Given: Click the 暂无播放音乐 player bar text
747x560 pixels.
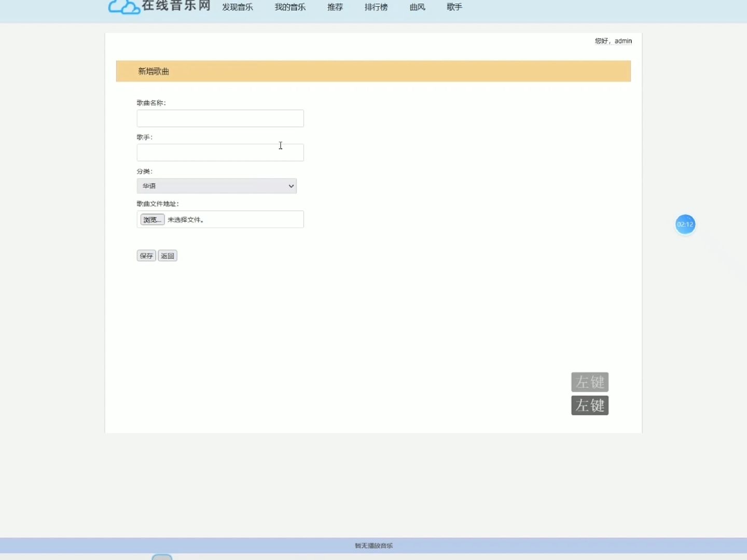Looking at the screenshot, I should [374, 545].
